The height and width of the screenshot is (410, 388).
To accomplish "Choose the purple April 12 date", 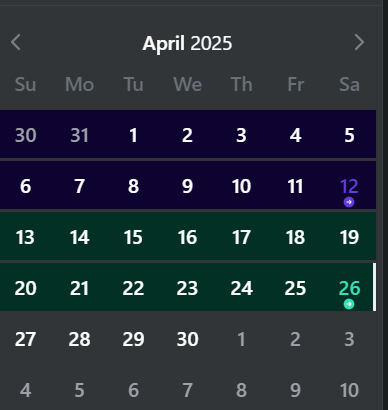I will [x=349, y=186].
